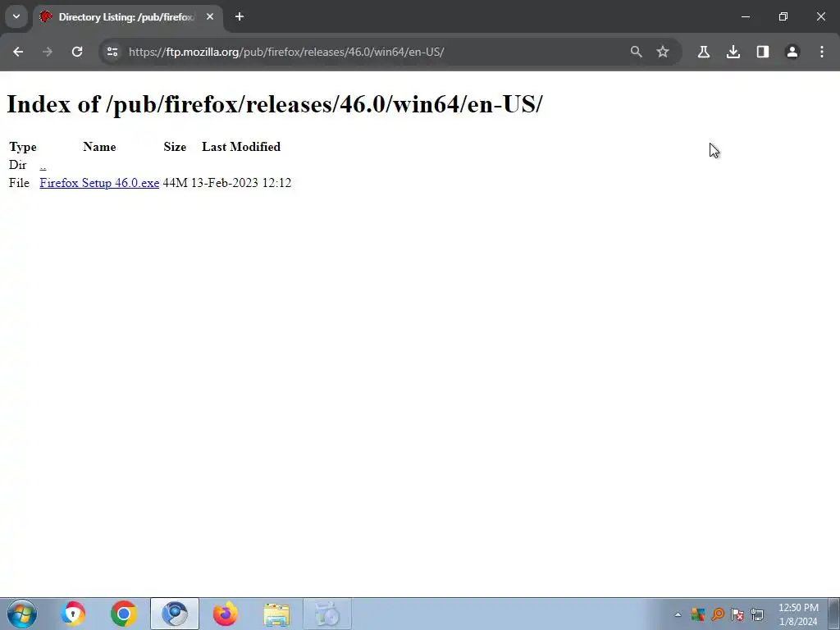Open the Windows Start menu

click(22, 614)
